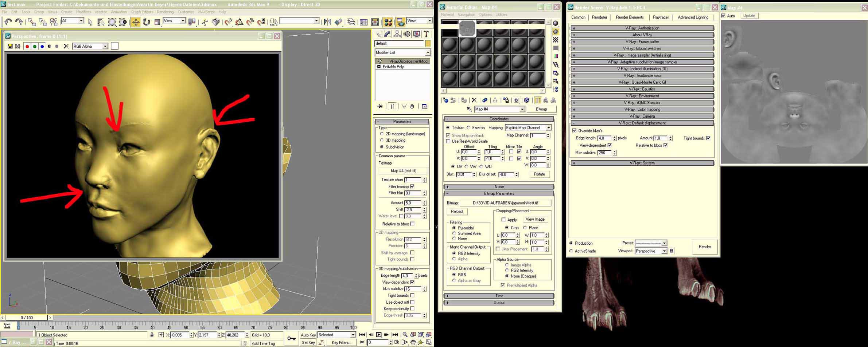Open the Map #4 name dropdown
The width and height of the screenshot is (868, 347).
pos(499,109)
